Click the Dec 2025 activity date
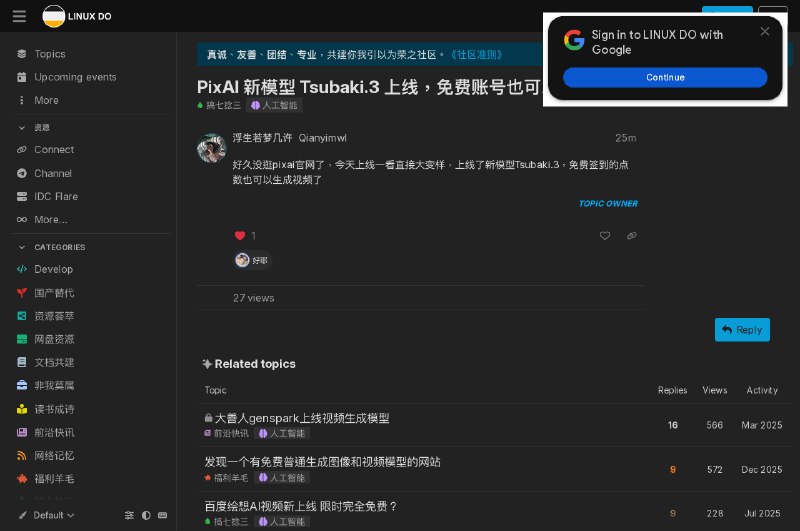 pos(762,470)
